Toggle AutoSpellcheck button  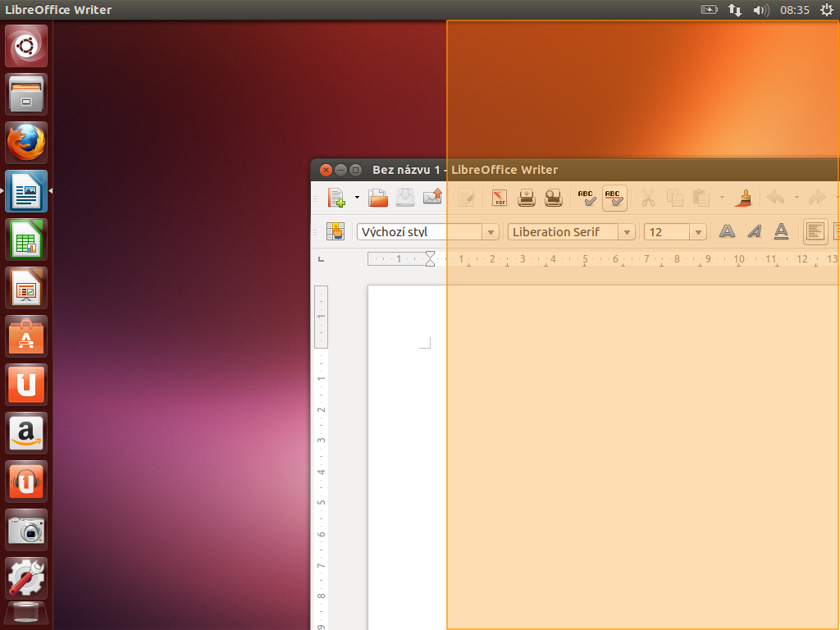(614, 198)
